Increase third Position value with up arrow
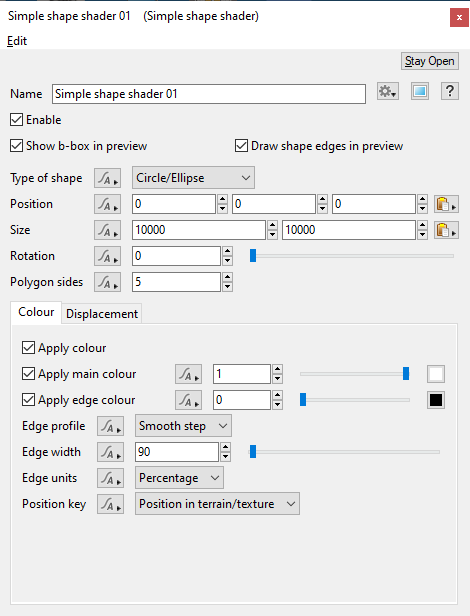470x616 pixels. (x=422, y=199)
